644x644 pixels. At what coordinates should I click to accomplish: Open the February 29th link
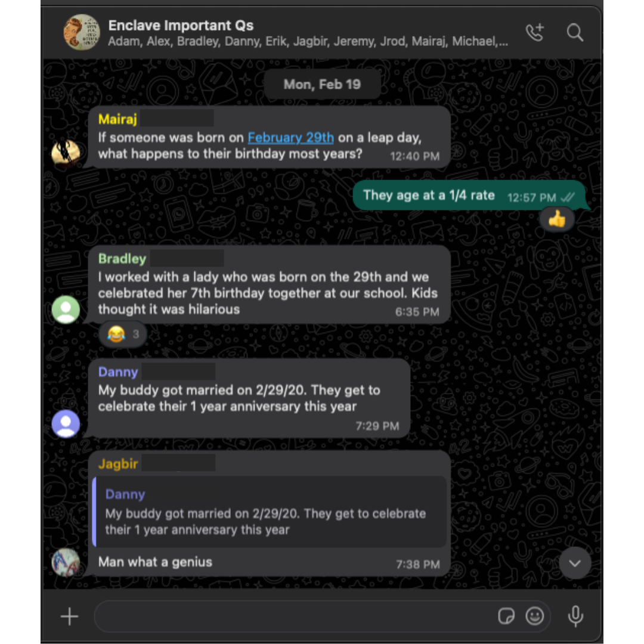coord(291,137)
